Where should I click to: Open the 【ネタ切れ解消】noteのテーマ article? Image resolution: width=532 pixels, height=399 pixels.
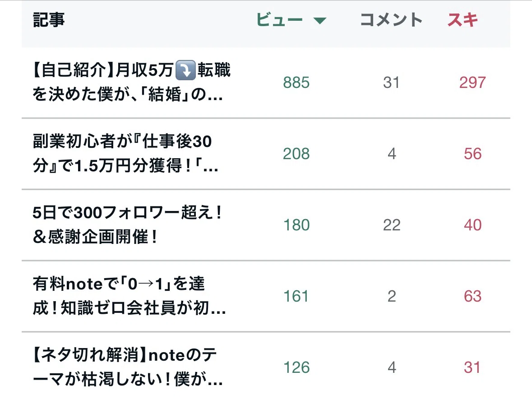pos(128,367)
